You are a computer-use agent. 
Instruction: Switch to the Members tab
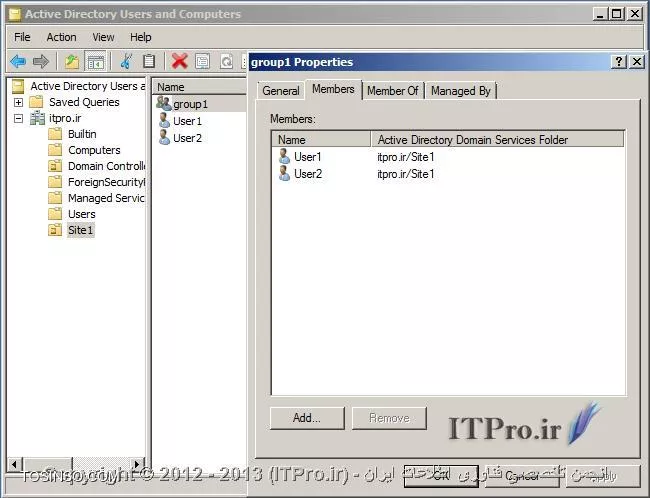click(333, 89)
